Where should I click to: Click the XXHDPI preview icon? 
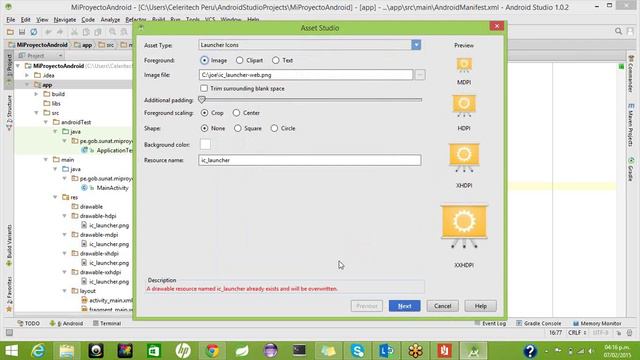(464, 227)
